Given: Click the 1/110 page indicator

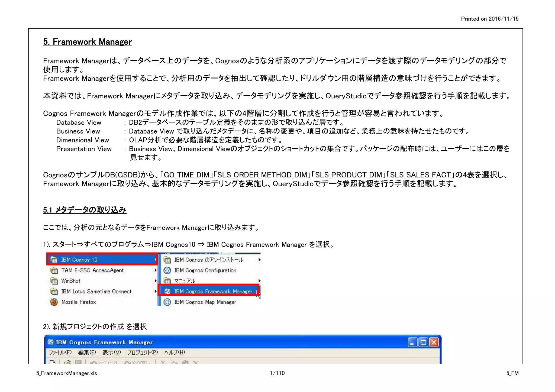Looking at the screenshot, I should click(277, 373).
